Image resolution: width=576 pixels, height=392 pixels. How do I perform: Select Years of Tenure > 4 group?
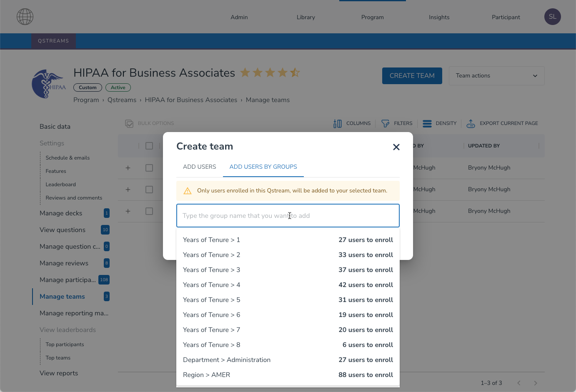click(x=288, y=285)
